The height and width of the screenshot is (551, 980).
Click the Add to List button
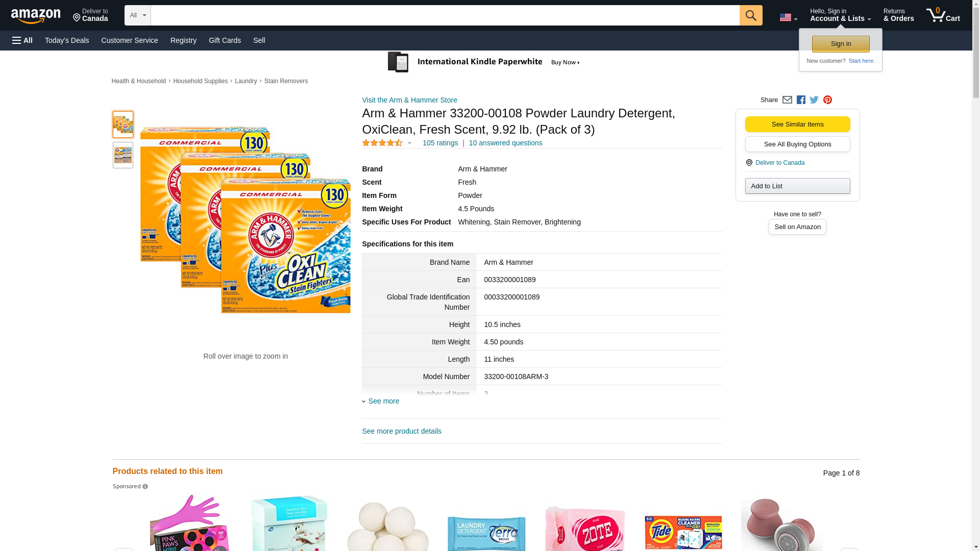click(x=797, y=186)
